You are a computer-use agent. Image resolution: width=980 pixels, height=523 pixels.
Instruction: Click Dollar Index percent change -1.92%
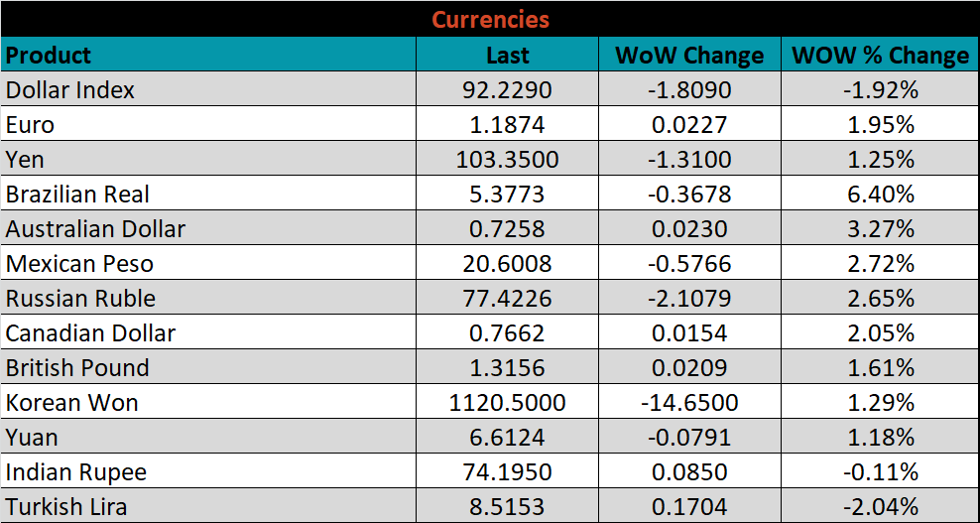880,90
